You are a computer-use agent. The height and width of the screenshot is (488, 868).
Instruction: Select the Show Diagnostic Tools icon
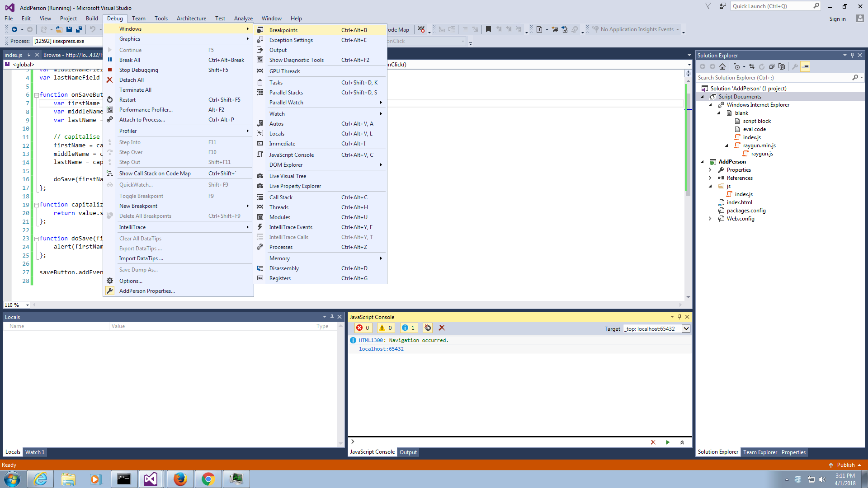(x=260, y=60)
